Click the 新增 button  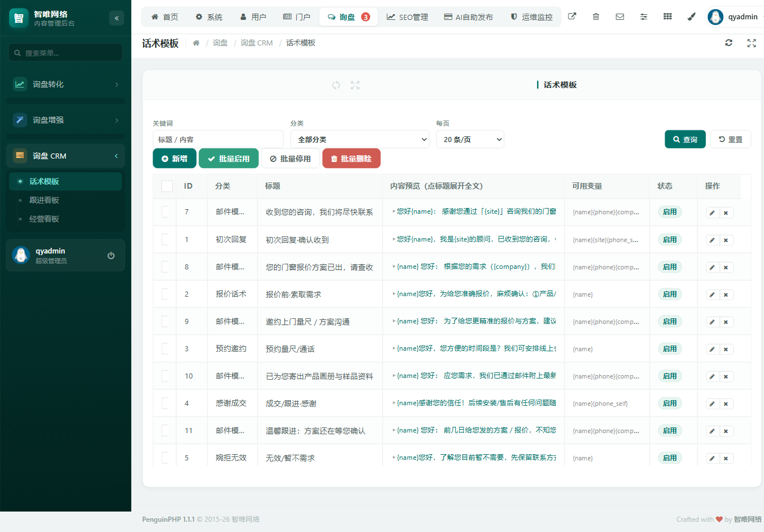175,159
